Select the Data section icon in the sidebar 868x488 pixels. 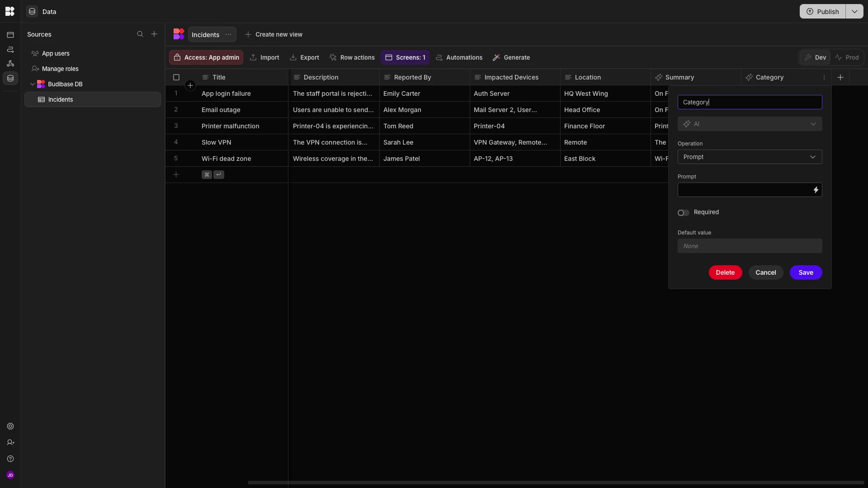(x=10, y=78)
